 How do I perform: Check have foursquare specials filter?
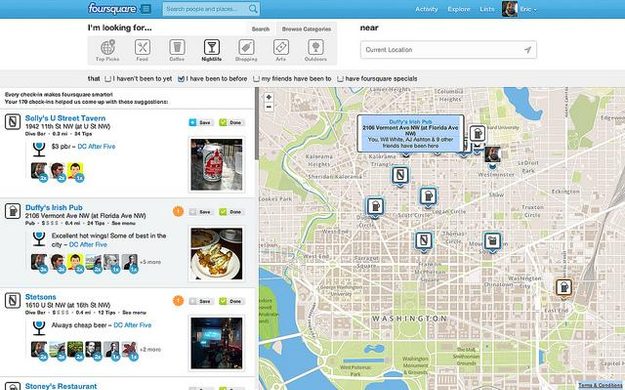tap(340, 79)
